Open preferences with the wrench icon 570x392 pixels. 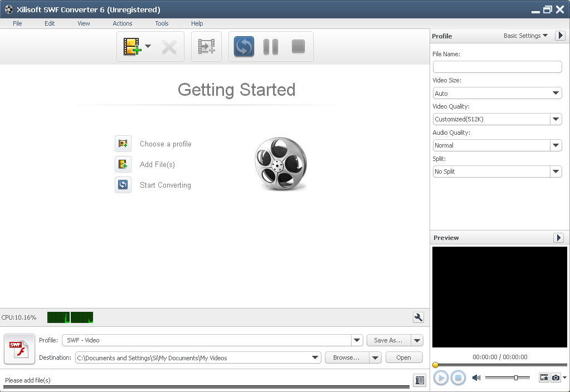point(418,317)
